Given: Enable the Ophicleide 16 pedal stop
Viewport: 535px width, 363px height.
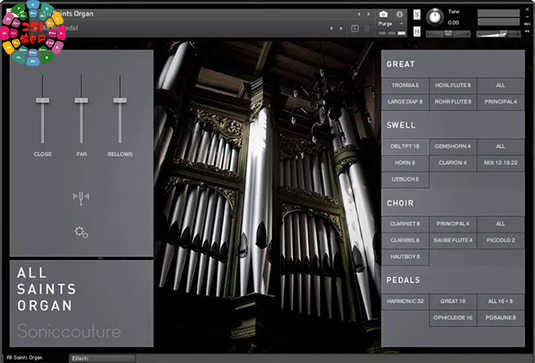Looking at the screenshot, I should coord(453,318).
